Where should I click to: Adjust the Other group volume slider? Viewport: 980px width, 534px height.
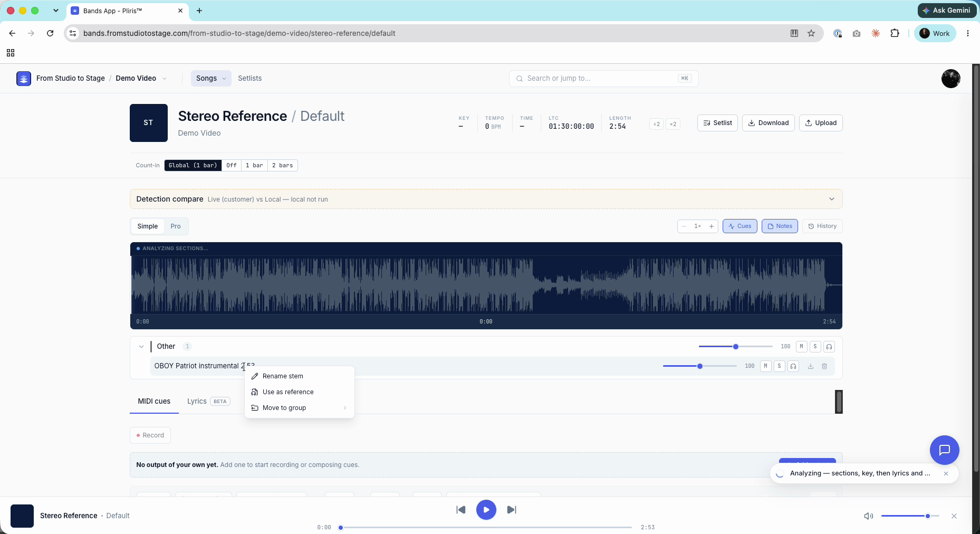tap(736, 347)
